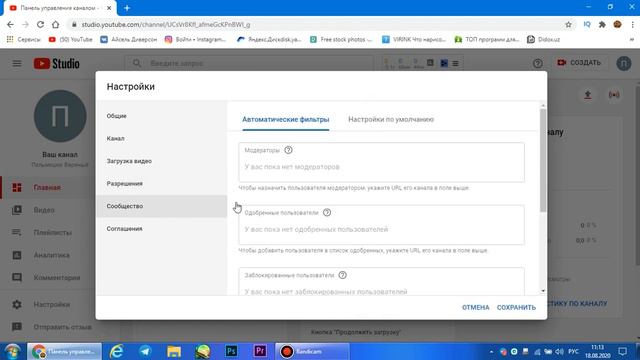This screenshot has width=640, height=360.
Task: Switch to Настройки по умолчанию tab
Action: coord(391,120)
